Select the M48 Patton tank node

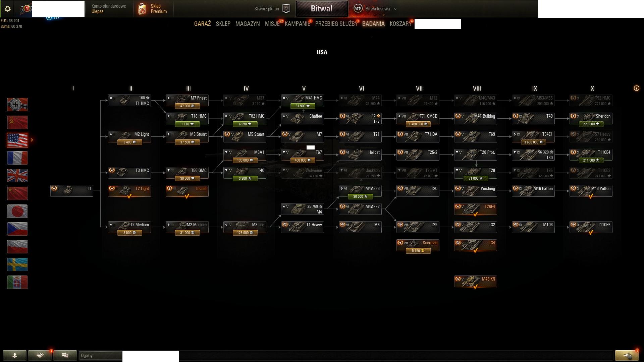click(591, 191)
